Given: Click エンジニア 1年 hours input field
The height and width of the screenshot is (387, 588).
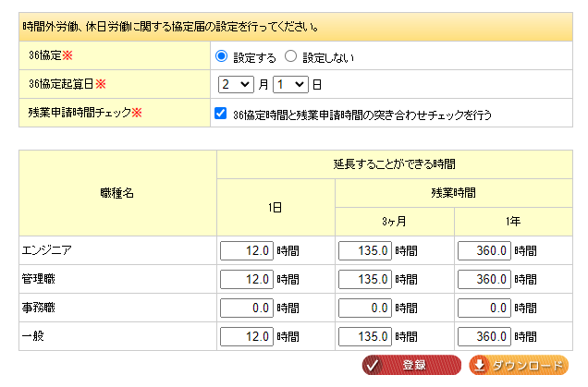Looking at the screenshot, I should pos(484,249).
